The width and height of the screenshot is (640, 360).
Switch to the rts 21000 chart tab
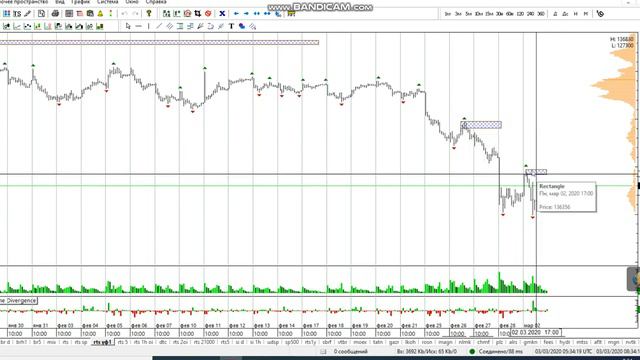(204, 342)
